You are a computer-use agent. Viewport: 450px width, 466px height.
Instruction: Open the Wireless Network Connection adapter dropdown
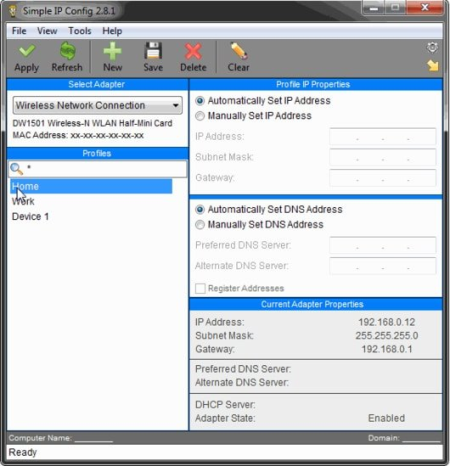coord(97,105)
